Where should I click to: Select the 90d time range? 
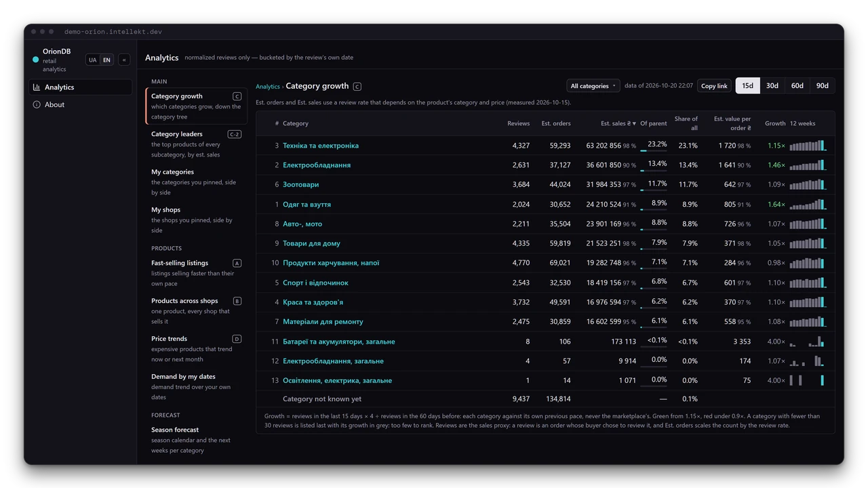pos(823,86)
